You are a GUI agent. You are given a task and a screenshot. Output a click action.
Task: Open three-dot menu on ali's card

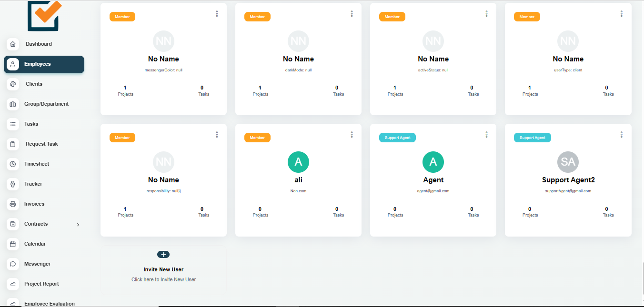352,135
